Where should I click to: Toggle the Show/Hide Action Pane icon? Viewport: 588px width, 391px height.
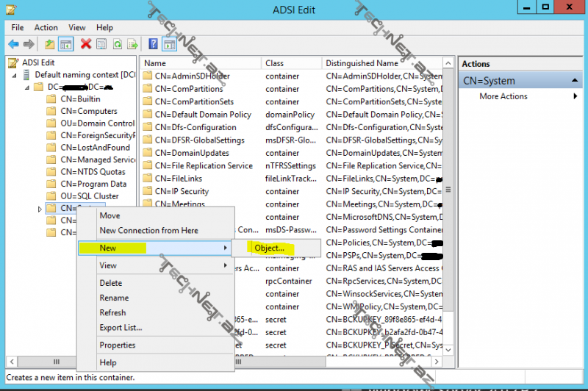coord(169,44)
